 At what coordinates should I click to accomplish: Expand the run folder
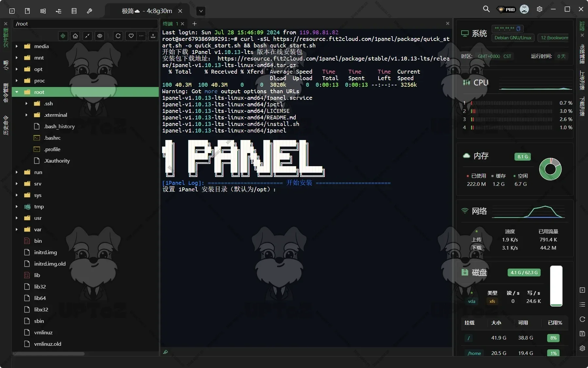pyautogui.click(x=17, y=172)
